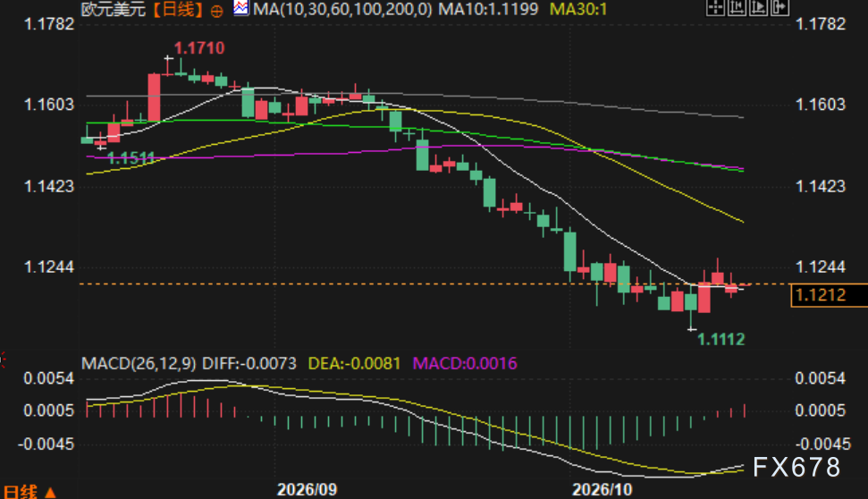The height and width of the screenshot is (499, 868).
Task: Click the DEA:-0.0081 value
Action: [354, 363]
